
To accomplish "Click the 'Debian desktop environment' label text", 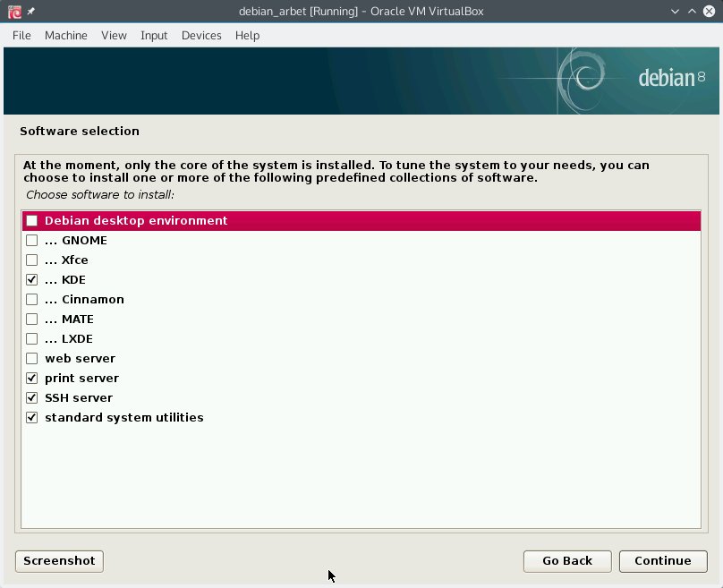I will [x=136, y=220].
